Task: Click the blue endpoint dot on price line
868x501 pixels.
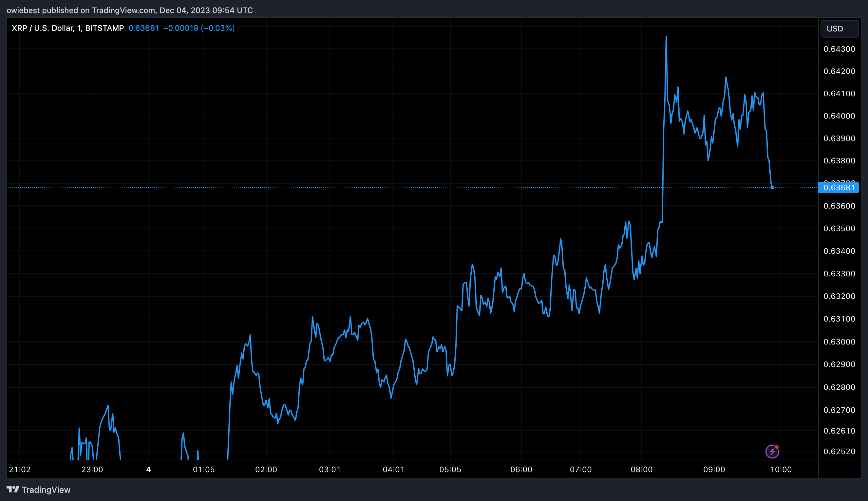Action: click(772, 188)
